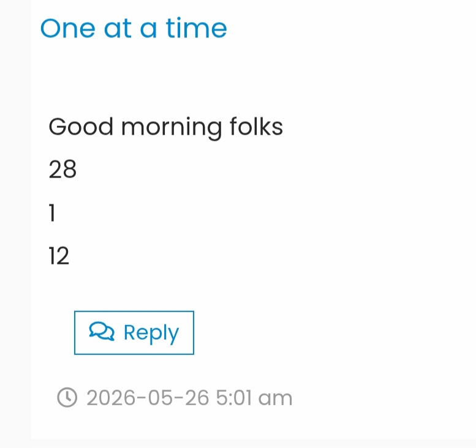Click the number 28 in the post

(62, 169)
